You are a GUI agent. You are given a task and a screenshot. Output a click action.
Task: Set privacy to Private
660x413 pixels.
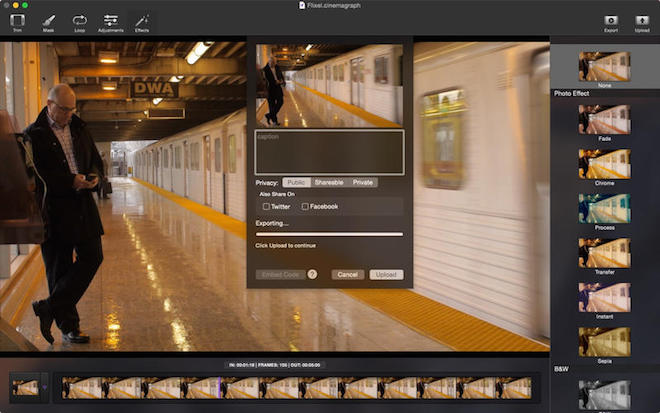pyautogui.click(x=363, y=183)
